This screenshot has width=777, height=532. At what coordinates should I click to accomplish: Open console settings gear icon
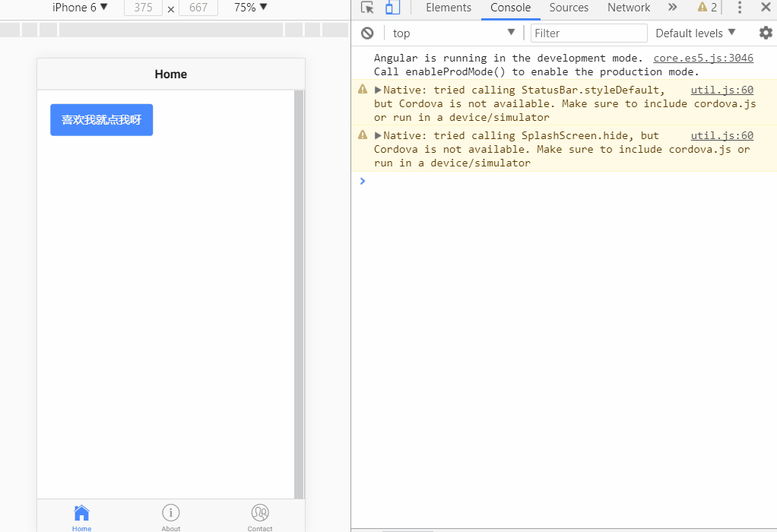766,33
